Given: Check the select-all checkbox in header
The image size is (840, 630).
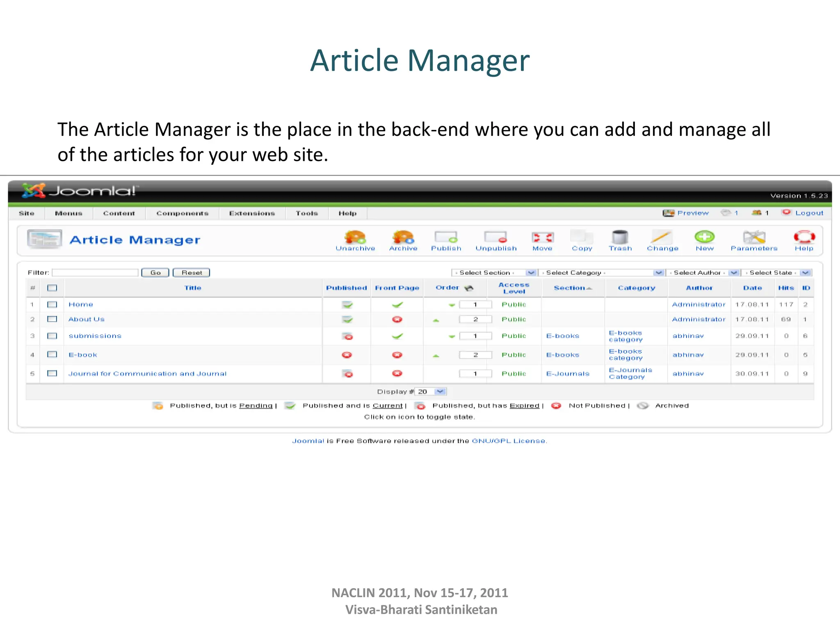Looking at the screenshot, I should pos(52,288).
